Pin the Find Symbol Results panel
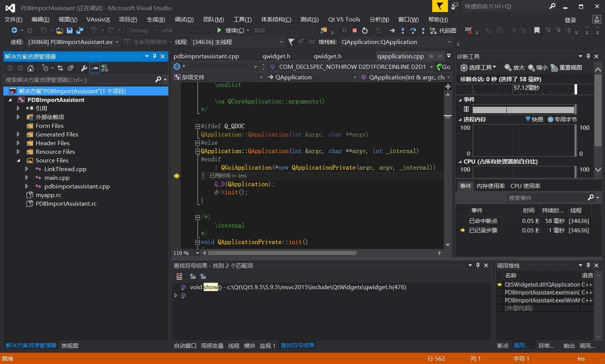The width and height of the screenshot is (605, 364). (478, 265)
